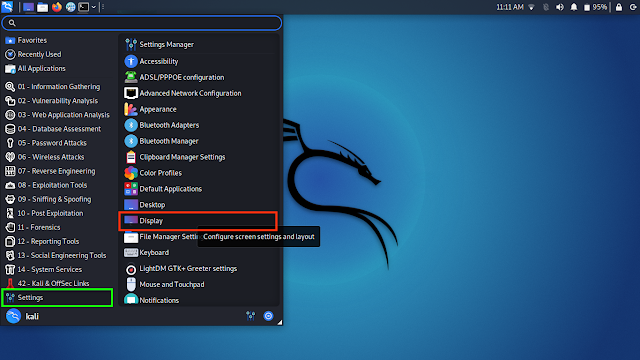Select the All Applications category
The image size is (640, 360).
click(x=59, y=69)
